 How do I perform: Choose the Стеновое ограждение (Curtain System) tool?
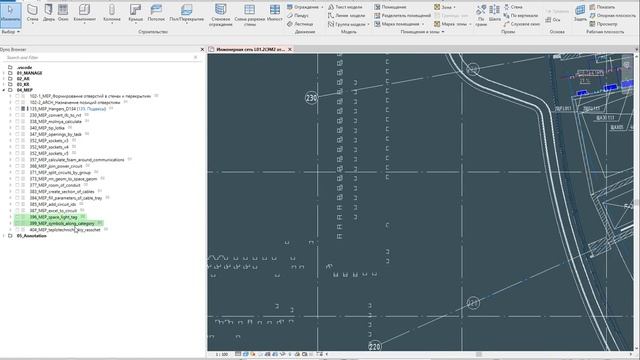220,15
